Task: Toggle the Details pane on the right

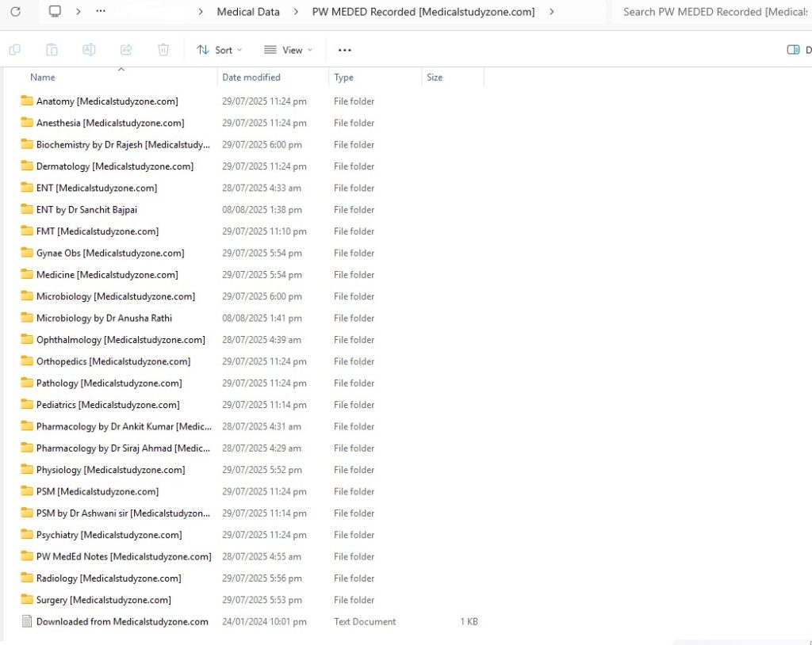Action: click(x=795, y=49)
